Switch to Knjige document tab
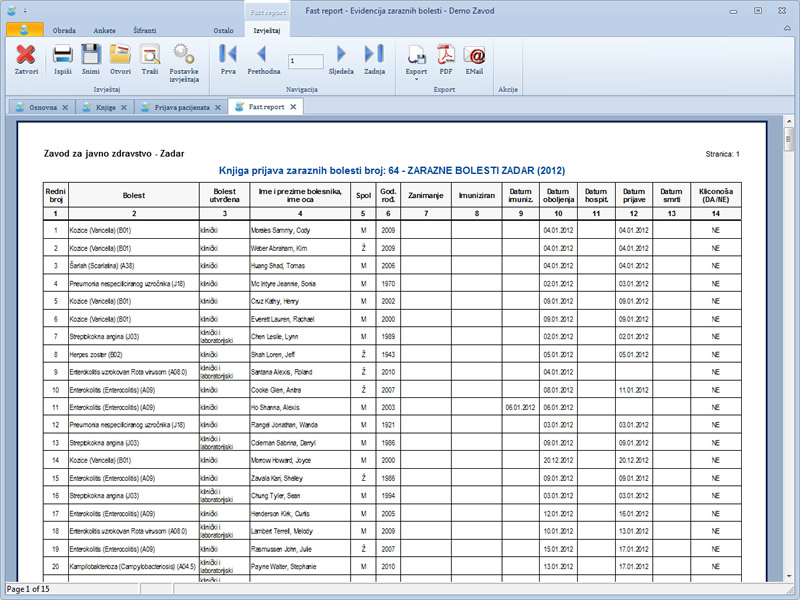The width and height of the screenshot is (800, 600). coord(106,107)
